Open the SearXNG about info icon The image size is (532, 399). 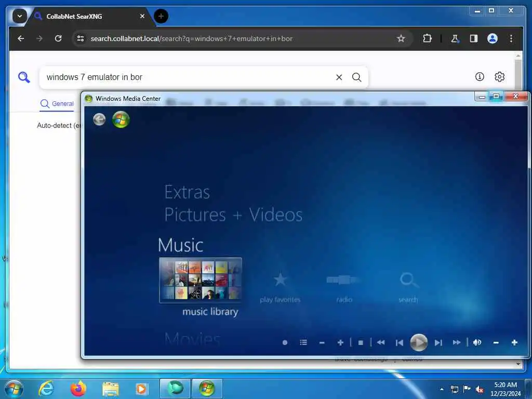pos(480,77)
